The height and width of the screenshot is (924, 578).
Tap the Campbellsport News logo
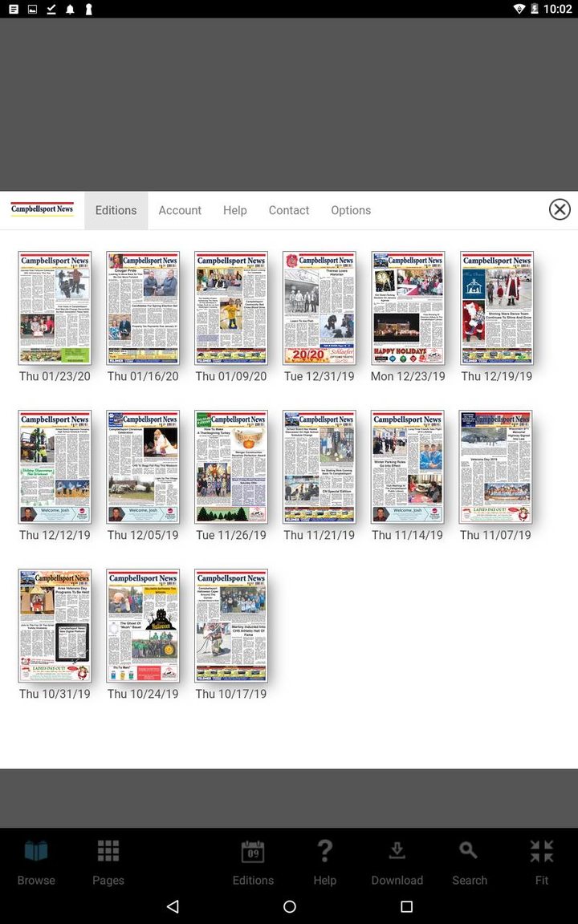pyautogui.click(x=42, y=209)
